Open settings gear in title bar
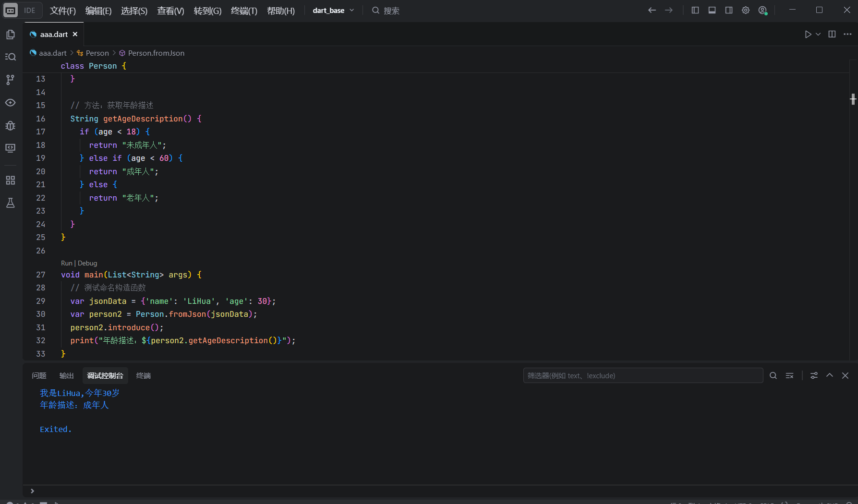This screenshot has height=504, width=858. 746,10
